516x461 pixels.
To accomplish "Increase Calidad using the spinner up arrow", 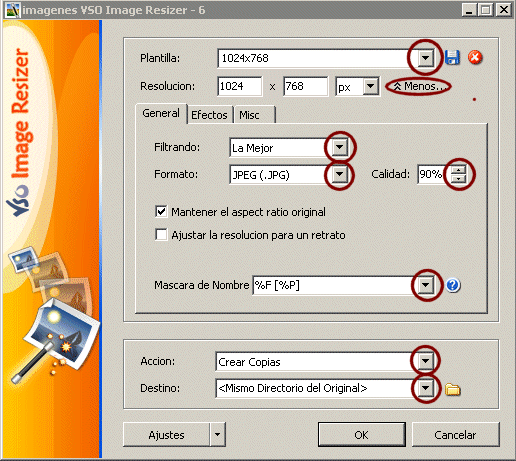I will click(x=458, y=170).
